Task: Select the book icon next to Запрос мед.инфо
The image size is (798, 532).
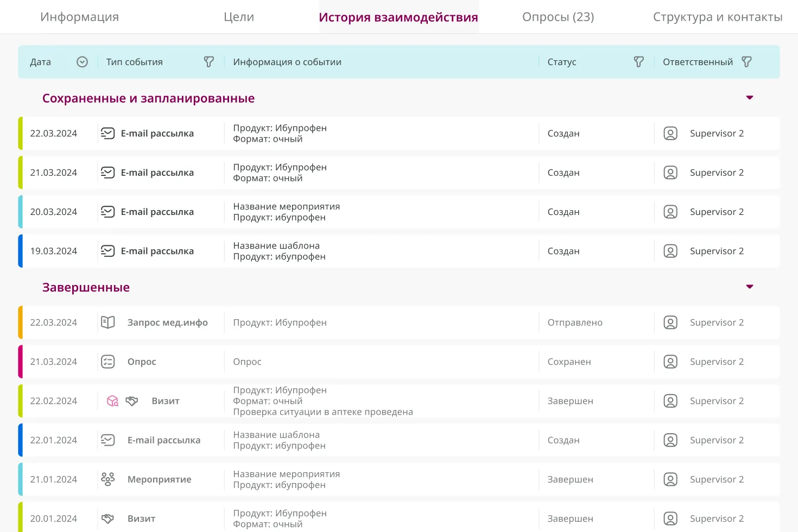Action: 108,322
